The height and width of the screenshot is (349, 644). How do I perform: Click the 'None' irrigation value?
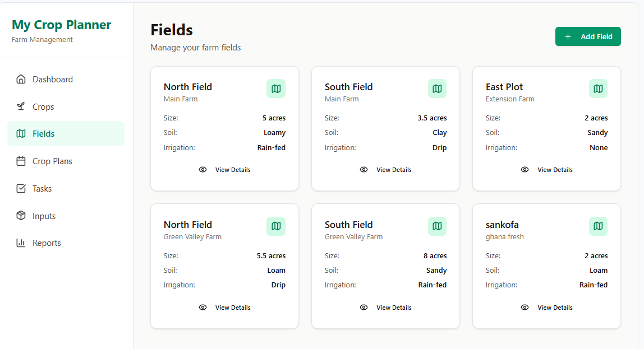coord(599,148)
